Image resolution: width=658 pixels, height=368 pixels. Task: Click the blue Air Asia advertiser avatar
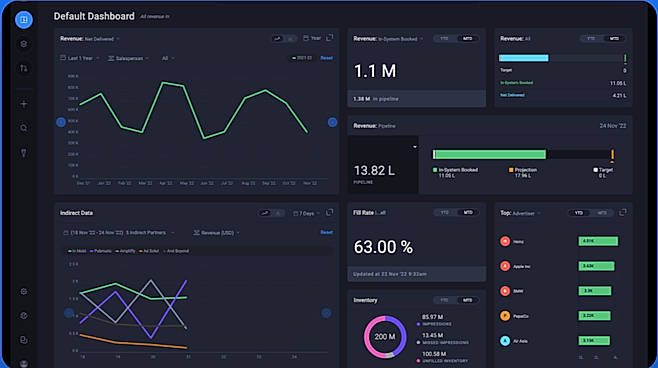click(505, 341)
